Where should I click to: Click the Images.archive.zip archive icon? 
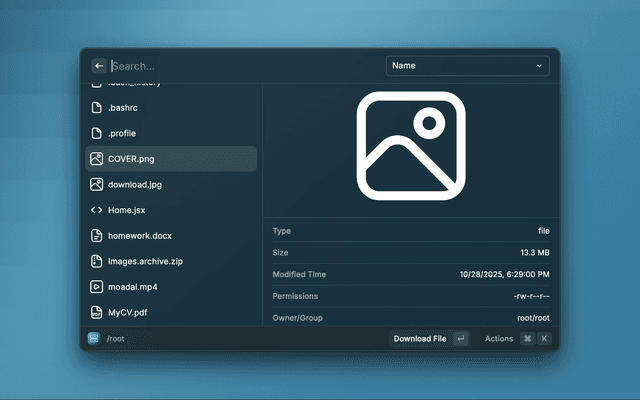click(x=97, y=261)
